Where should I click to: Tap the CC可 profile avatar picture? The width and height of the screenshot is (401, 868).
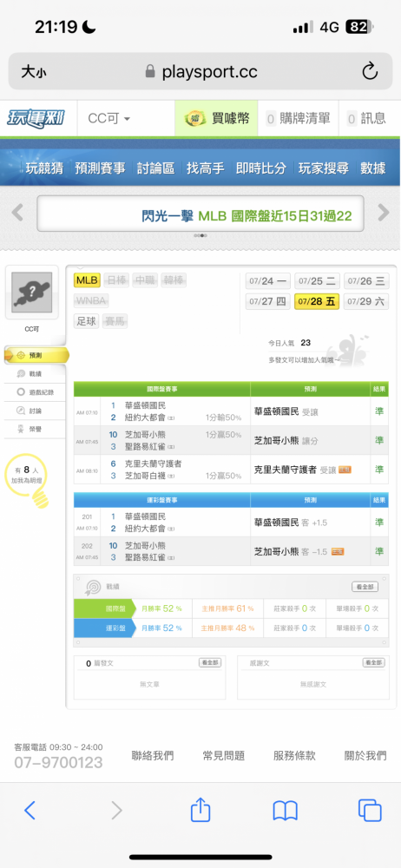pos(31,292)
